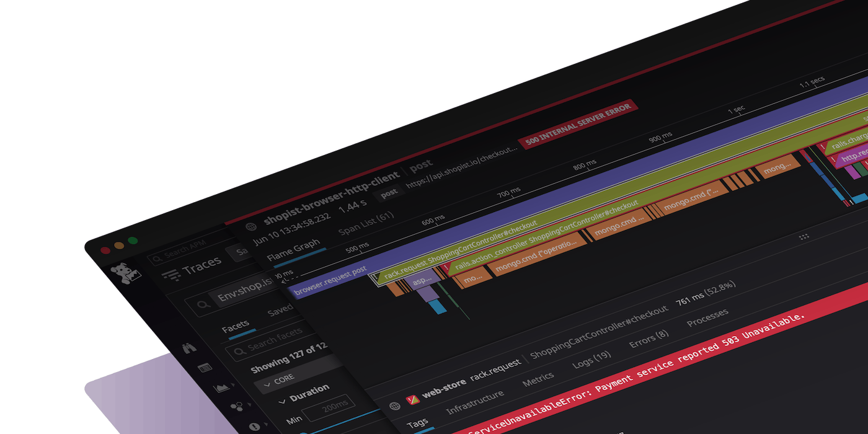Open the Watchdog binoculars icon in sidebar
The height and width of the screenshot is (434, 868).
(190, 348)
